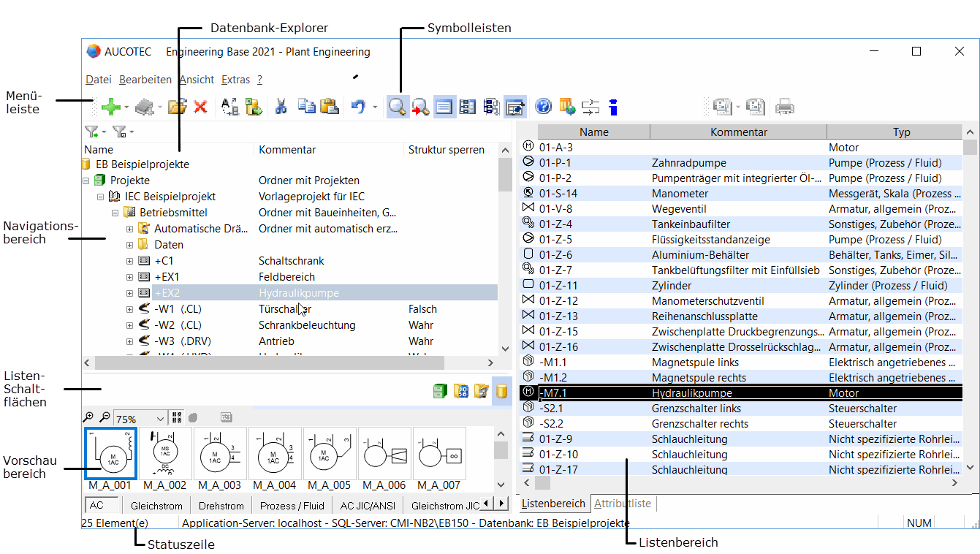
Task: Click the blue info 'i' icon
Action: tap(613, 107)
